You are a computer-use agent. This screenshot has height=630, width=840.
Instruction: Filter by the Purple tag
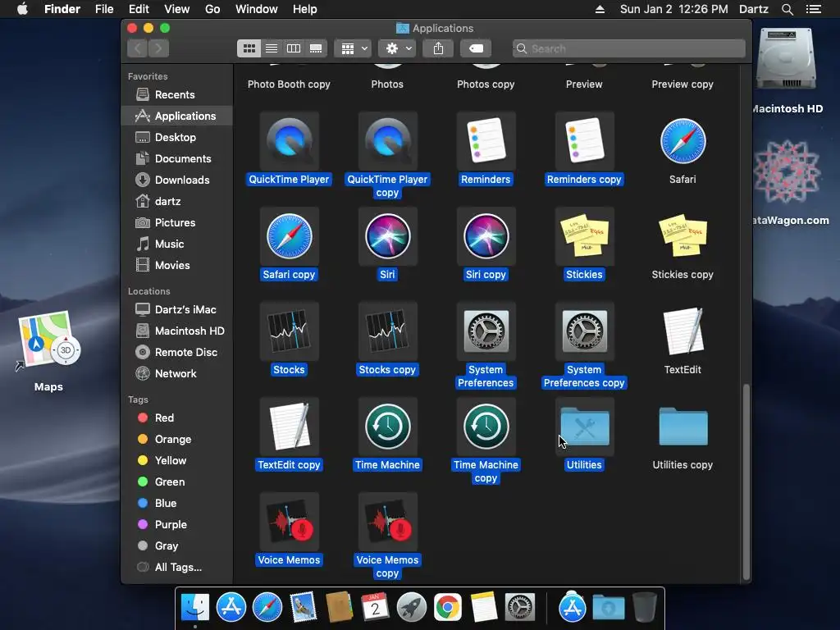(177, 524)
